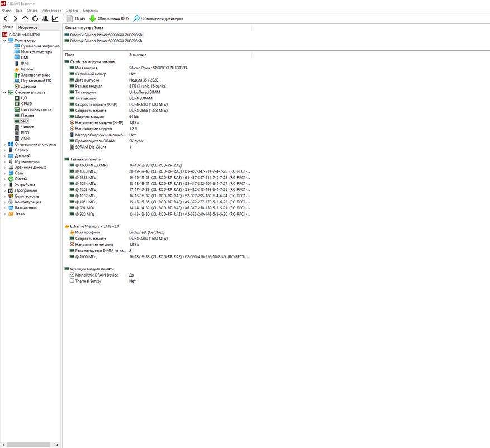Collapse the Системная плата tree node
Image resolution: width=490 pixels, height=448 pixels.
click(x=4, y=92)
